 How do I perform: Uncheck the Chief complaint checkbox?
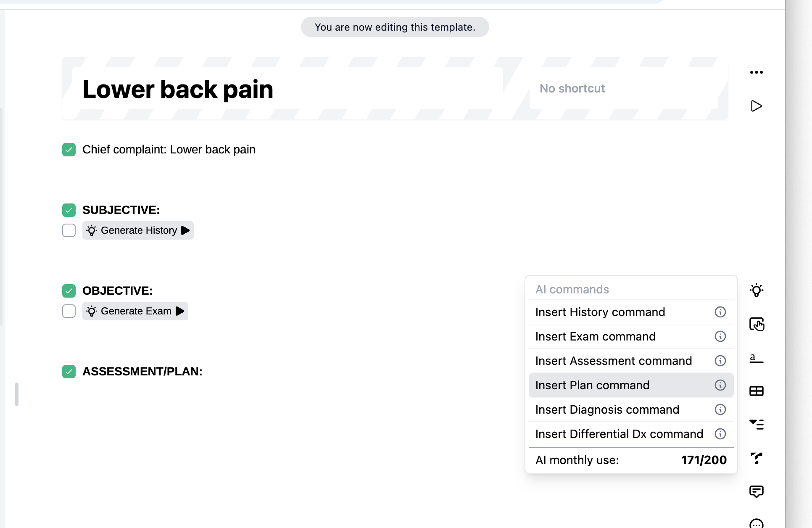[x=69, y=149]
